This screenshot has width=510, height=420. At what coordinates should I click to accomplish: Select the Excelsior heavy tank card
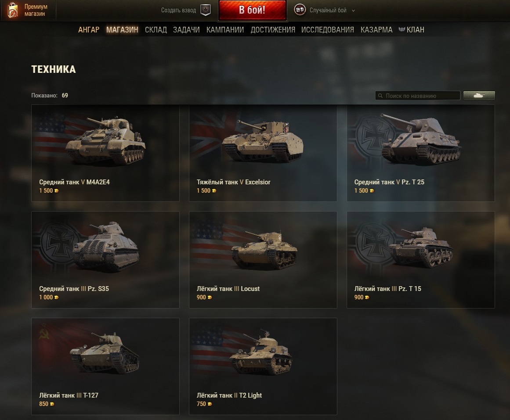(263, 153)
